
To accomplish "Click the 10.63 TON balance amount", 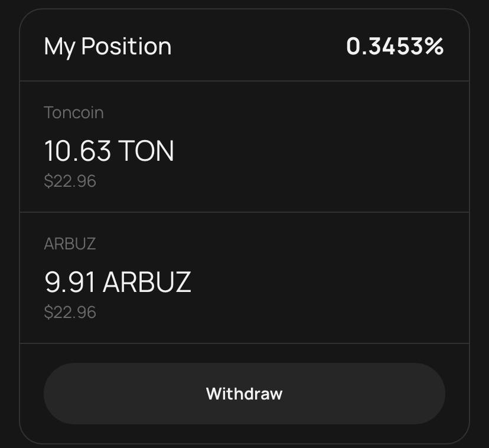I will (x=109, y=151).
